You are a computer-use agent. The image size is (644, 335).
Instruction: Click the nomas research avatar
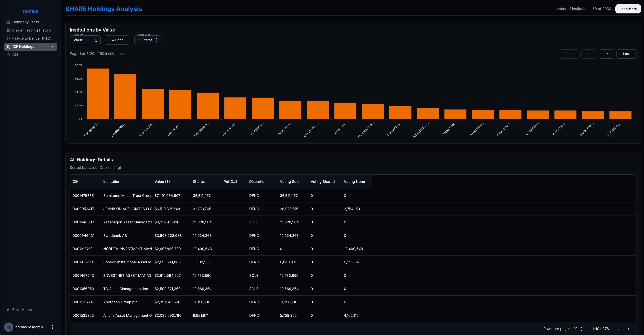pyautogui.click(x=8, y=327)
